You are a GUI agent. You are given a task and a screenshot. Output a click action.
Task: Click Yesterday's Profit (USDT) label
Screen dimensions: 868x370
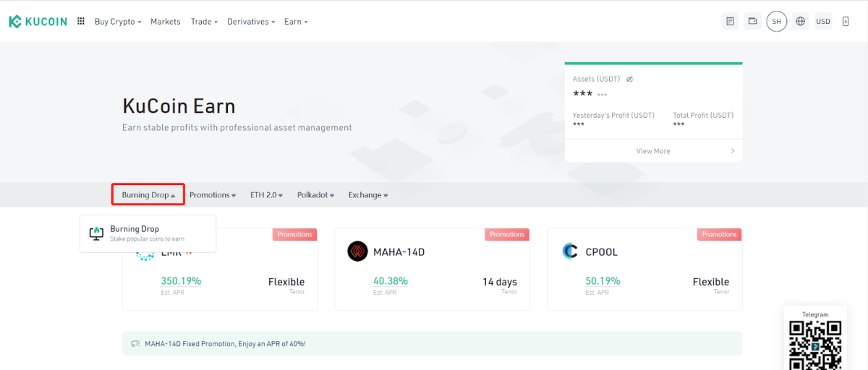613,115
